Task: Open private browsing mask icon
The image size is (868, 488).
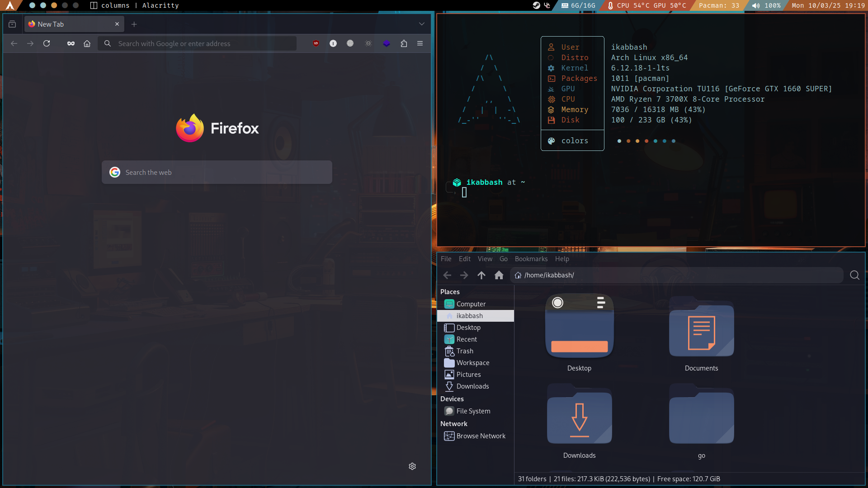Action: pos(71,43)
